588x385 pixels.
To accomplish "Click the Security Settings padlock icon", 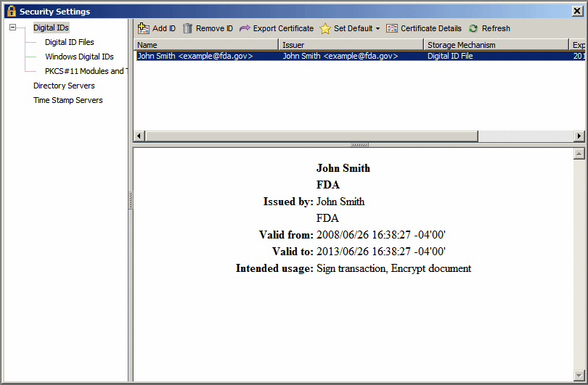I will click(12, 11).
